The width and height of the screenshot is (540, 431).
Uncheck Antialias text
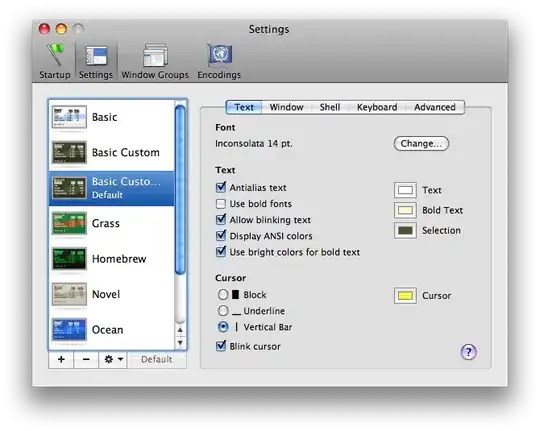221,187
